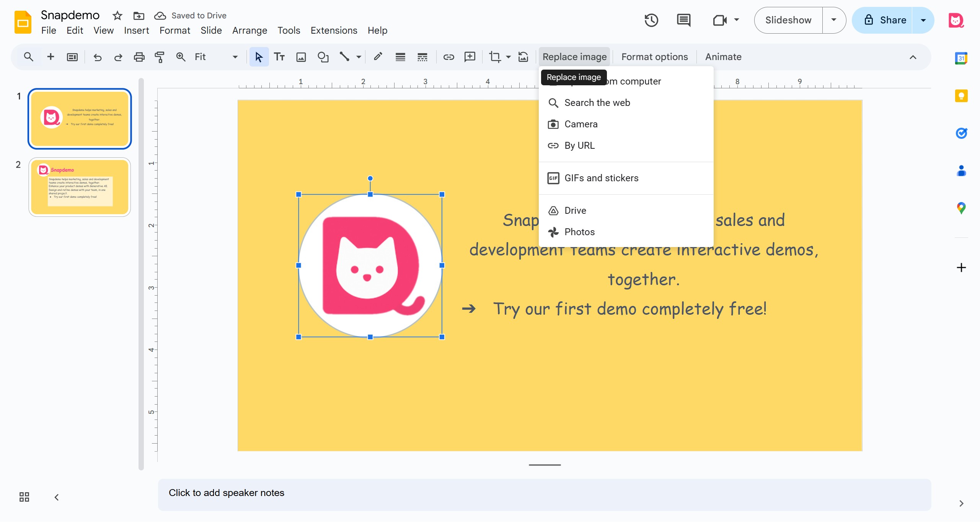
Task: Redo the last action
Action: point(118,57)
